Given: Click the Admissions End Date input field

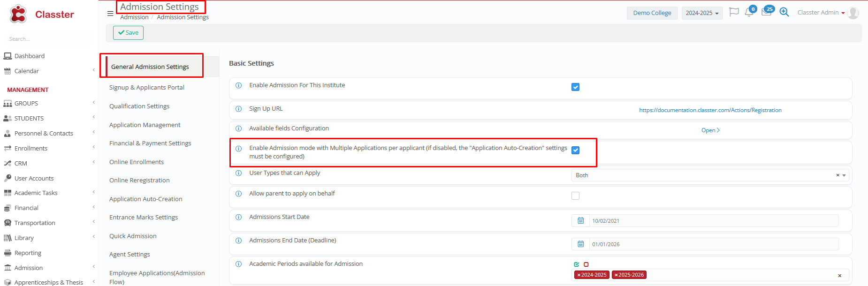Looking at the screenshot, I should pyautogui.click(x=713, y=244).
